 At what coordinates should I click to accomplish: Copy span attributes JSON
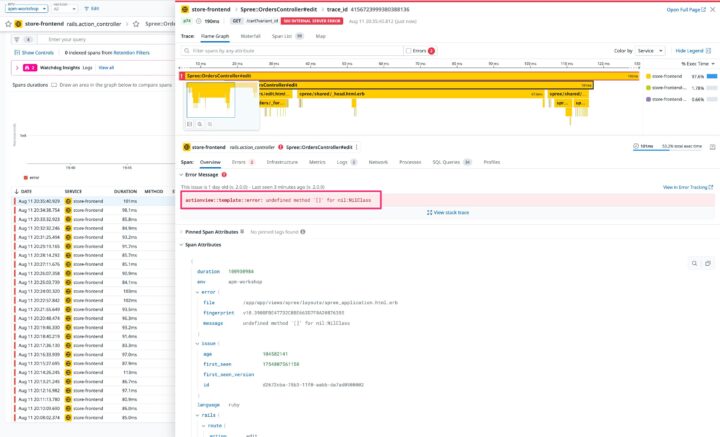[708, 263]
